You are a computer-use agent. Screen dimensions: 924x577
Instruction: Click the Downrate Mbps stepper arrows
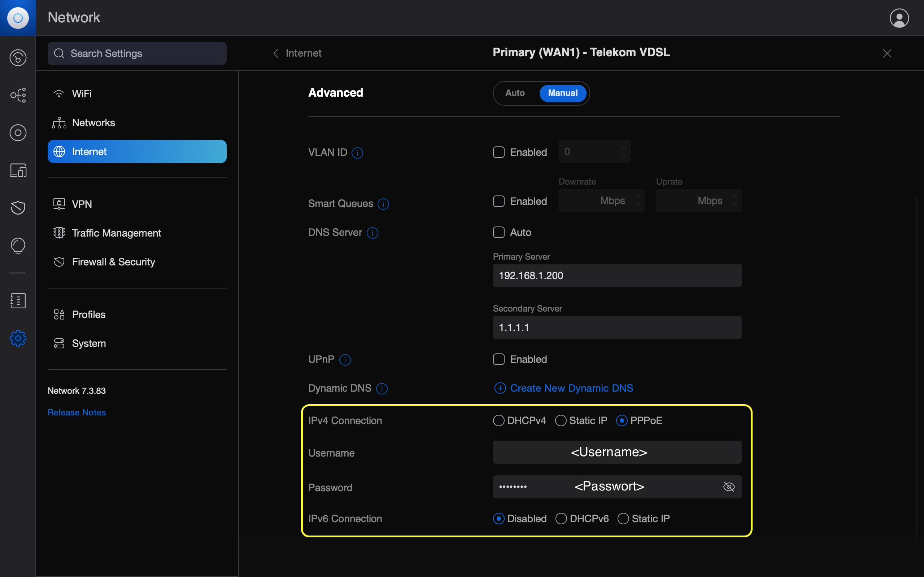[x=637, y=201]
